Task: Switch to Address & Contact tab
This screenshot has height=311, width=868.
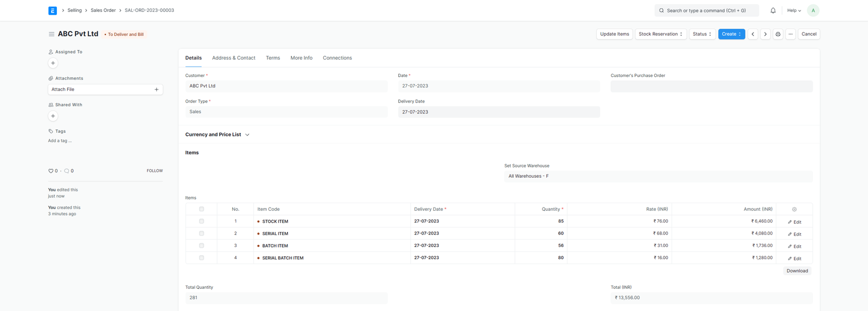Action: coord(234,58)
